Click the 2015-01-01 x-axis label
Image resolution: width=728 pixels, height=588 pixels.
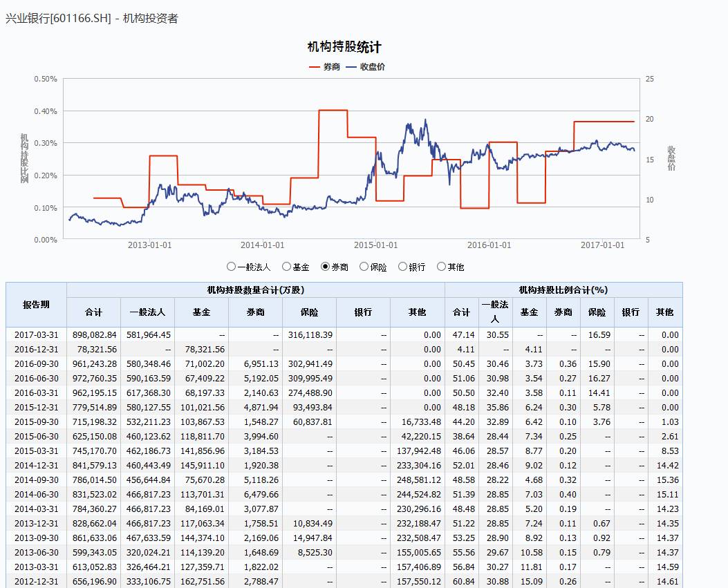[x=375, y=245]
